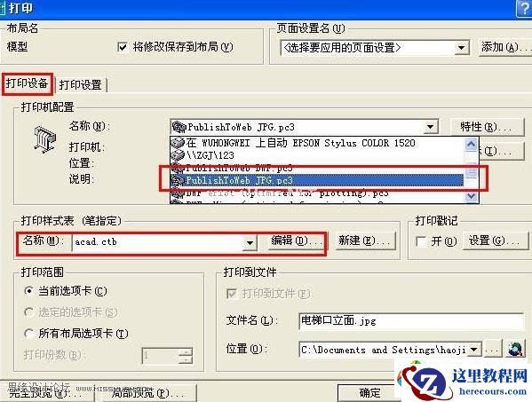Click the ellipsis browse button beside location
Viewport: 532px width, 402px height.
coord(493,350)
